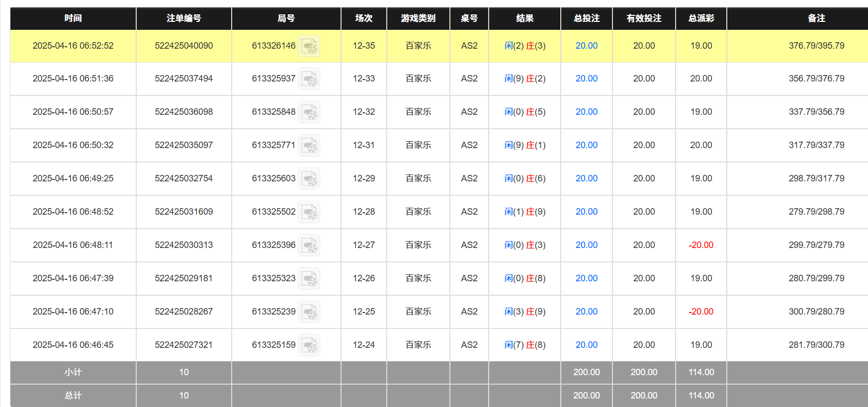Select order number 522425040090

coord(183,46)
